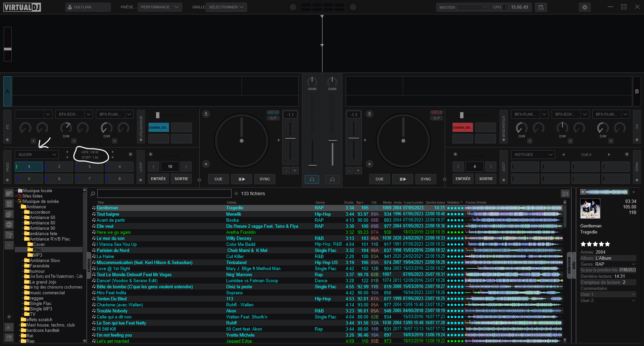
Task: Click the deck B stop button
Action: 369,164
